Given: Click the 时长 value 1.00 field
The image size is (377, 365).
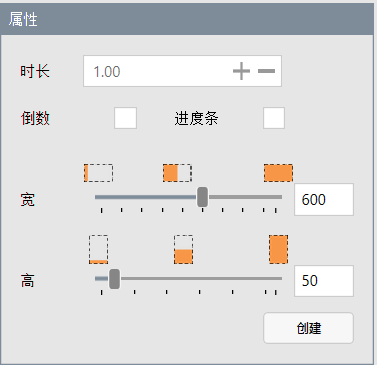Looking at the screenshot, I should point(182,71).
